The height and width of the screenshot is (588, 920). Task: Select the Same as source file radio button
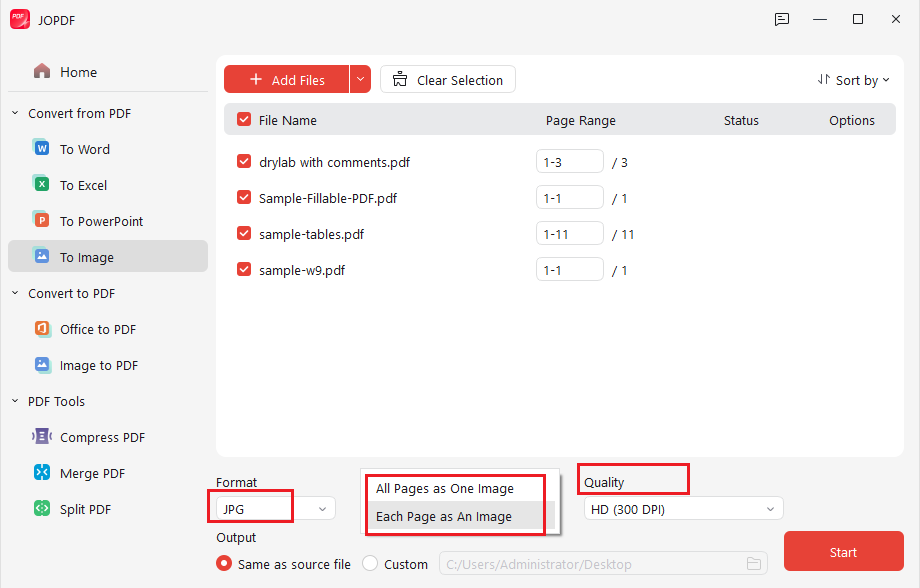224,563
